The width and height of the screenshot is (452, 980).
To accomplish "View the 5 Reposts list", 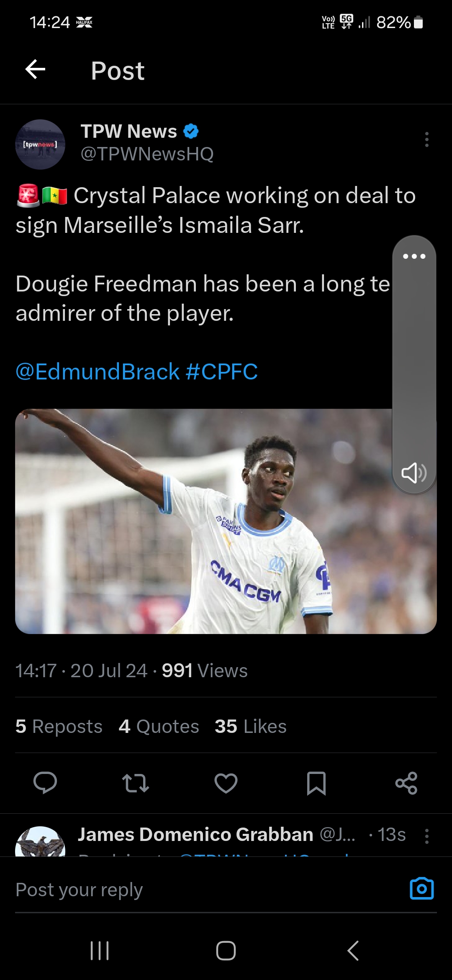I will tap(59, 727).
